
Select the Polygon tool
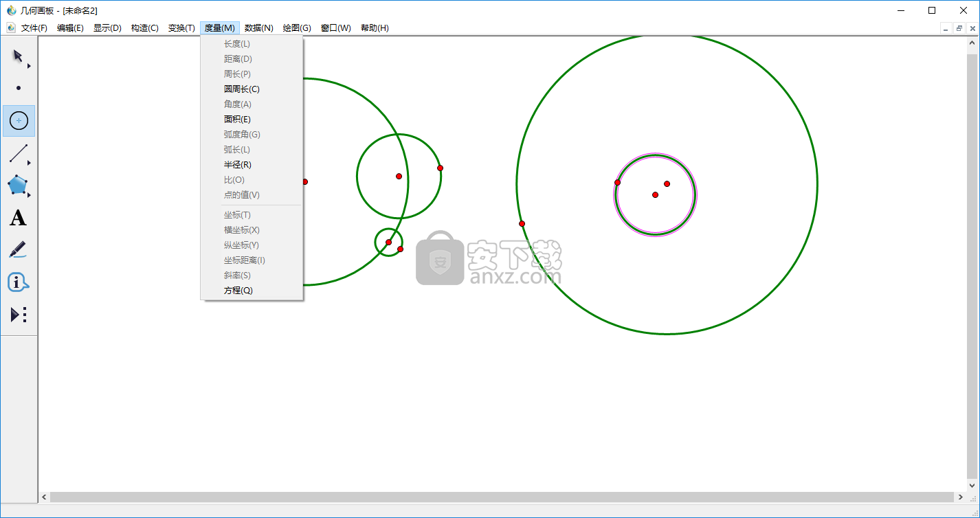(19, 185)
